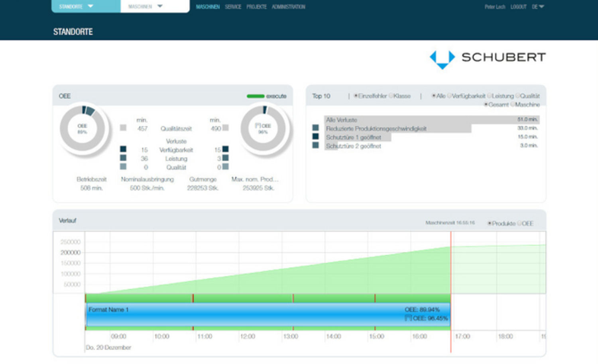The height and width of the screenshot is (364, 598).
Task: Click the Qualitätszeit label
Action: [x=176, y=128]
